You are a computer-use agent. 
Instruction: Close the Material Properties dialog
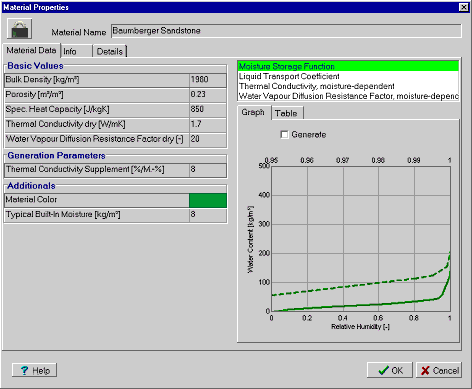(464, 7)
